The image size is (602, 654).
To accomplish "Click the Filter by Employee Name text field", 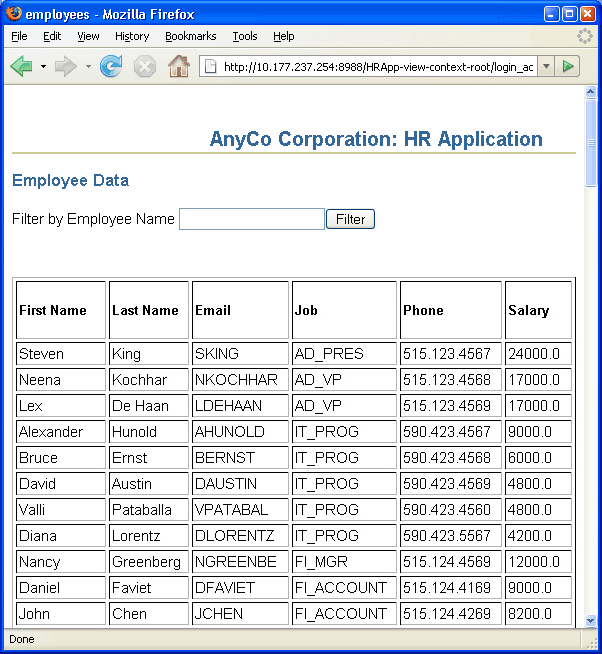I will point(252,219).
